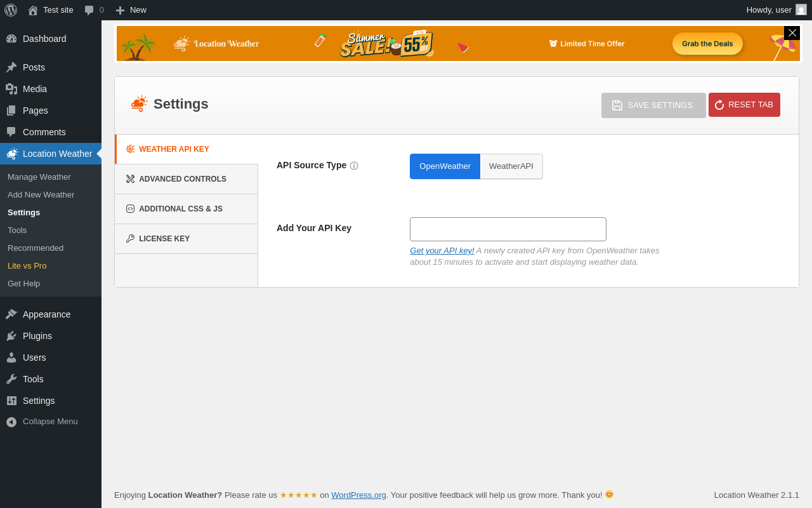Open the Test site home link
This screenshot has height=508, width=812.
point(51,10)
